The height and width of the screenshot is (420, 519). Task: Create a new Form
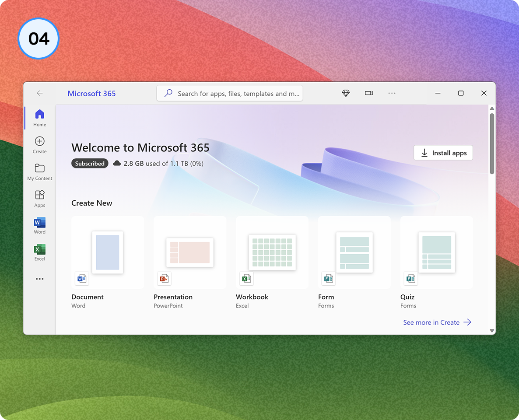tap(354, 252)
